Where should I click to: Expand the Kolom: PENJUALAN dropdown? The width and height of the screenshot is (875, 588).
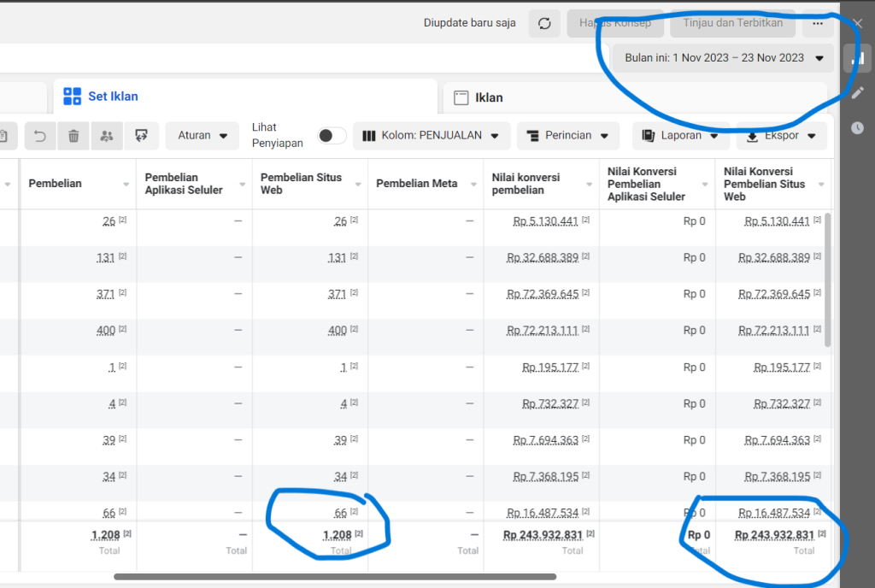[x=432, y=135]
